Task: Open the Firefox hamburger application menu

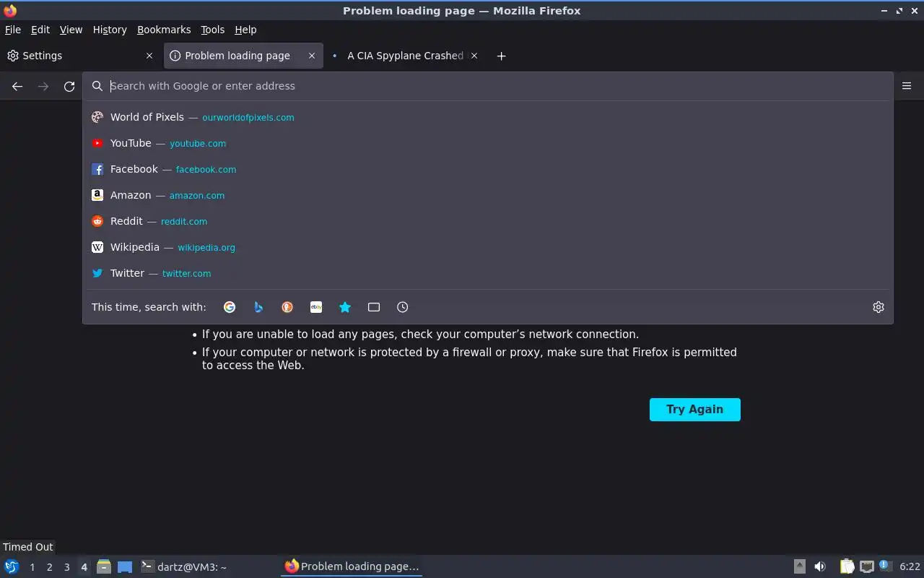Action: click(907, 86)
